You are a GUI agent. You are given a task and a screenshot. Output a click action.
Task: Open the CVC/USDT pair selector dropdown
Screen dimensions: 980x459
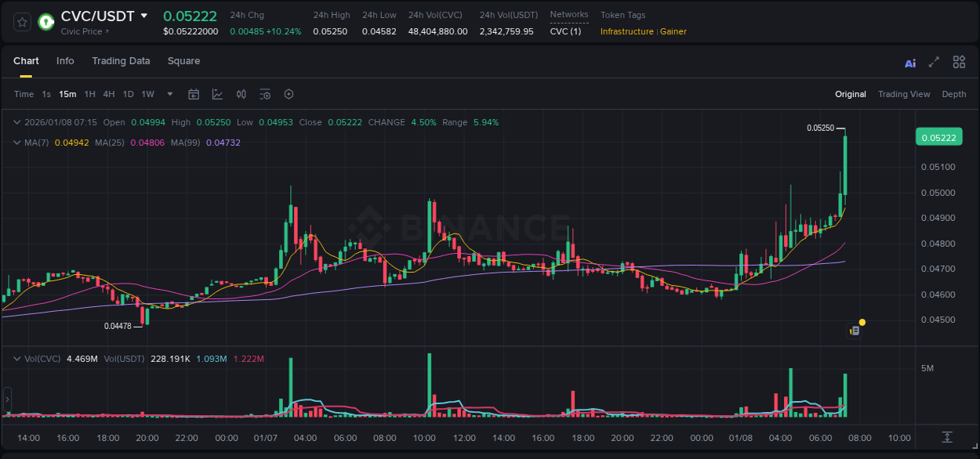[144, 15]
